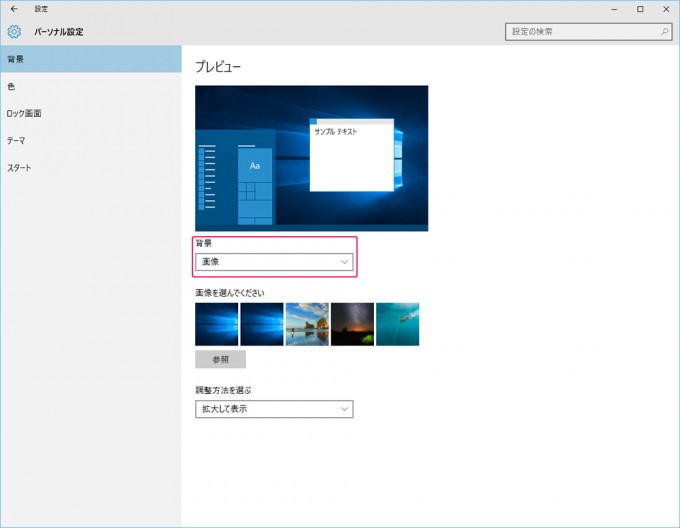This screenshot has height=528, width=680.
Task: Click the パーソナル設定 heading text
Action: pyautogui.click(x=59, y=32)
